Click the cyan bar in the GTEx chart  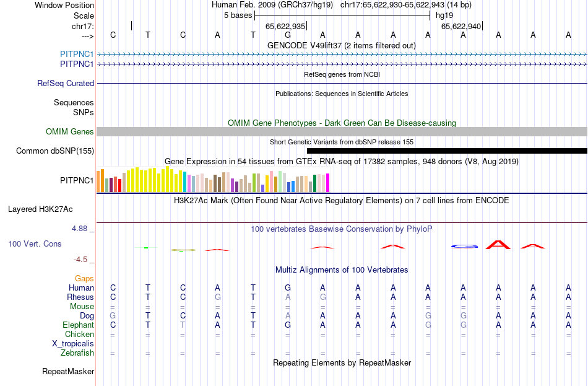pyautogui.click(x=185, y=182)
